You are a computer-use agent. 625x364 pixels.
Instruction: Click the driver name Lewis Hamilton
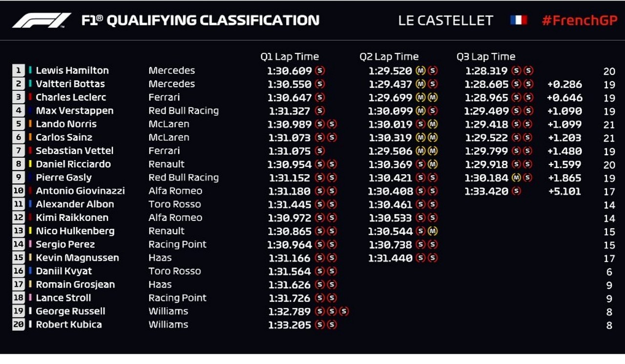tap(72, 71)
